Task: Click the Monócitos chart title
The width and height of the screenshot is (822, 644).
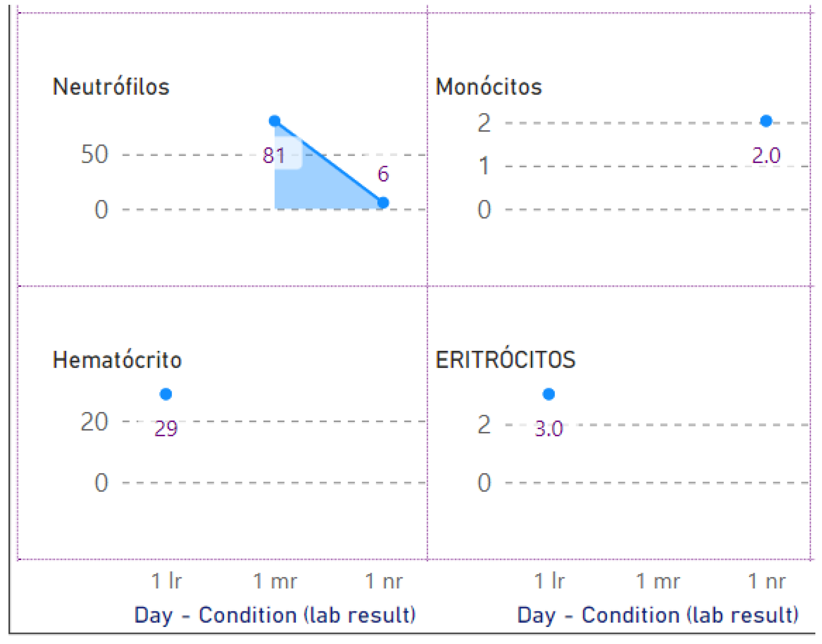Action: pyautogui.click(x=489, y=87)
